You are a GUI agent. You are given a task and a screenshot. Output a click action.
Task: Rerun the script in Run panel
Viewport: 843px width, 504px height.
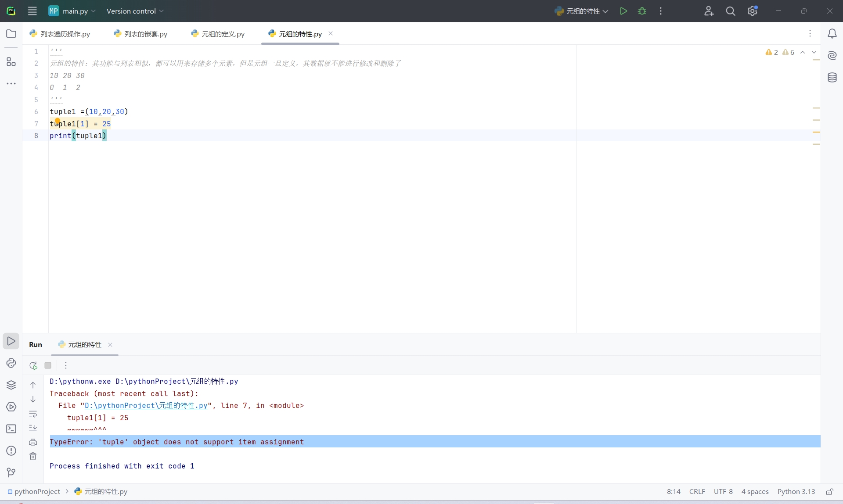33,365
